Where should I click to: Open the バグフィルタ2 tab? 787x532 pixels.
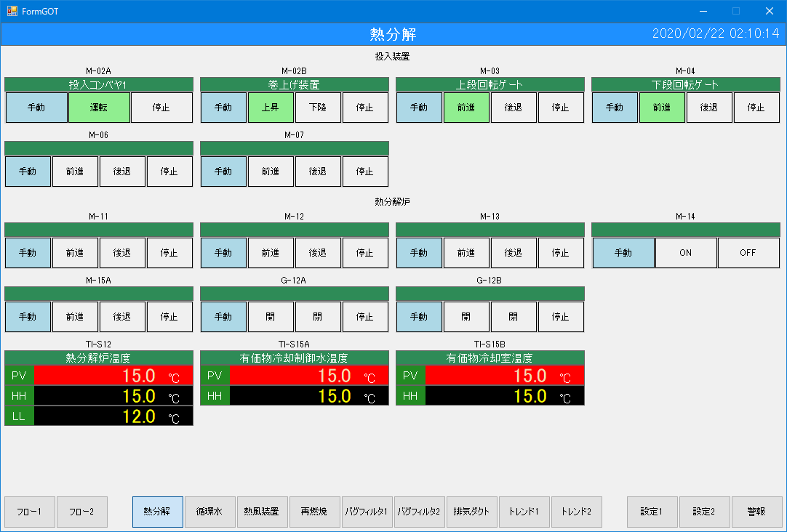coord(419,512)
